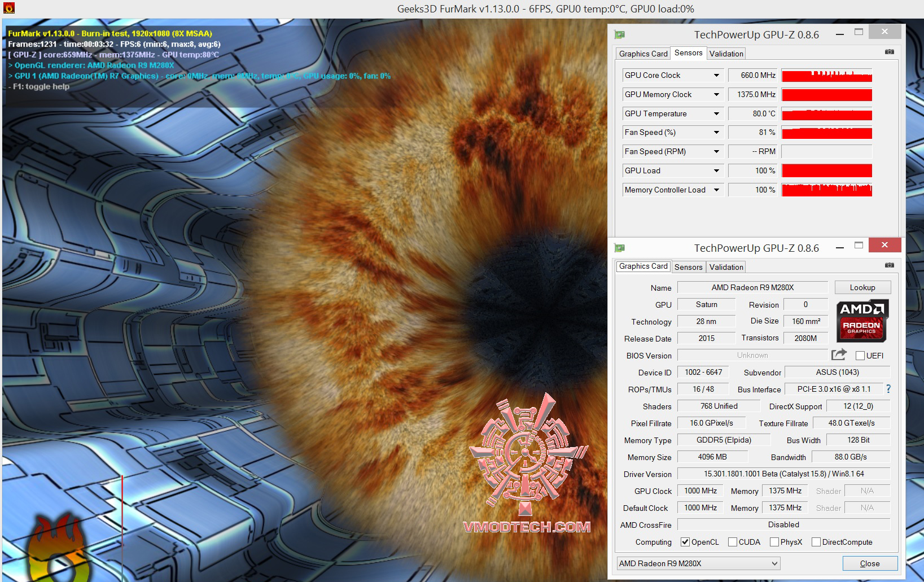Tick the PhysX checkbox
Screen dimensions: 924x582
pos(774,542)
